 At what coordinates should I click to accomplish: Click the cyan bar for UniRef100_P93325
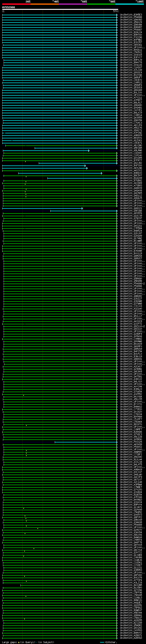click(x=86, y=442)
